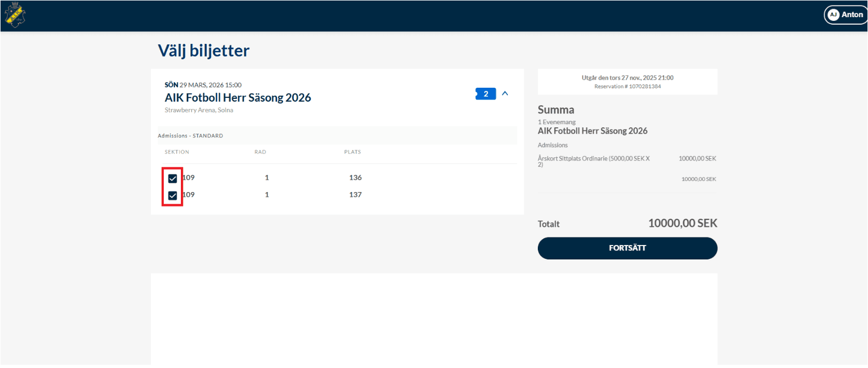Click the event title beside the ticket badge
The image size is (868, 368).
pos(238,98)
